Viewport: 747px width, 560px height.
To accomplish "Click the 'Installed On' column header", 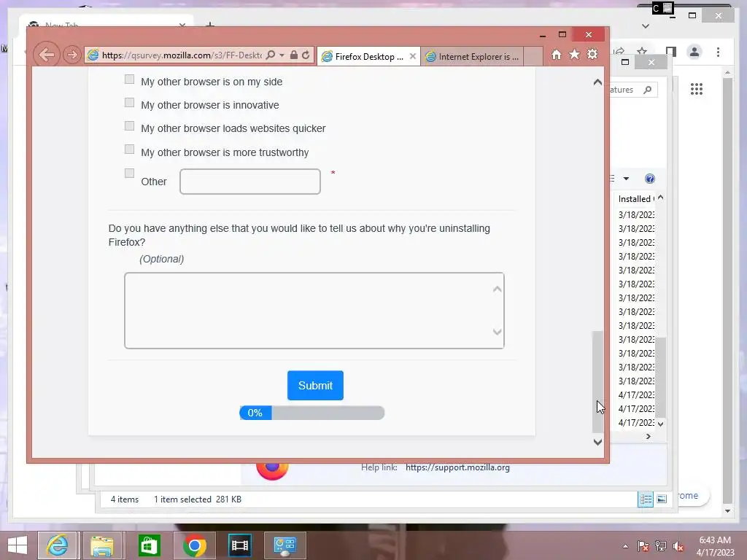I will pos(635,199).
